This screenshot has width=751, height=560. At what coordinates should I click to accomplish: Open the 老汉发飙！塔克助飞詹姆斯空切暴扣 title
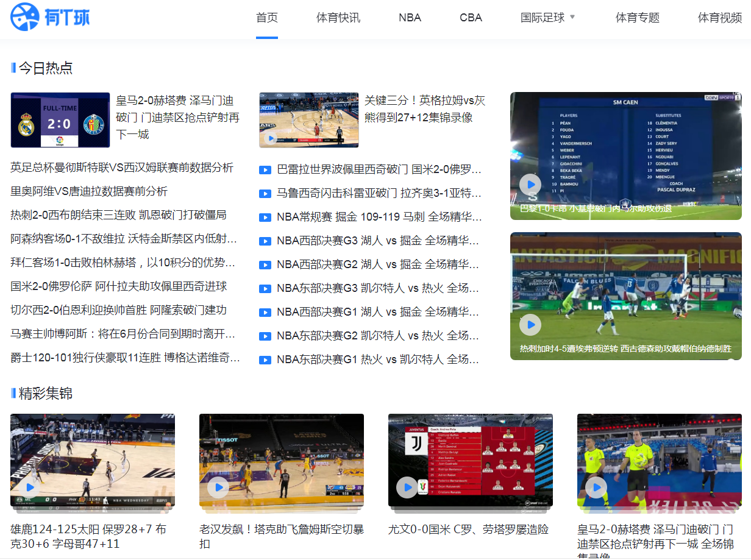click(x=282, y=537)
